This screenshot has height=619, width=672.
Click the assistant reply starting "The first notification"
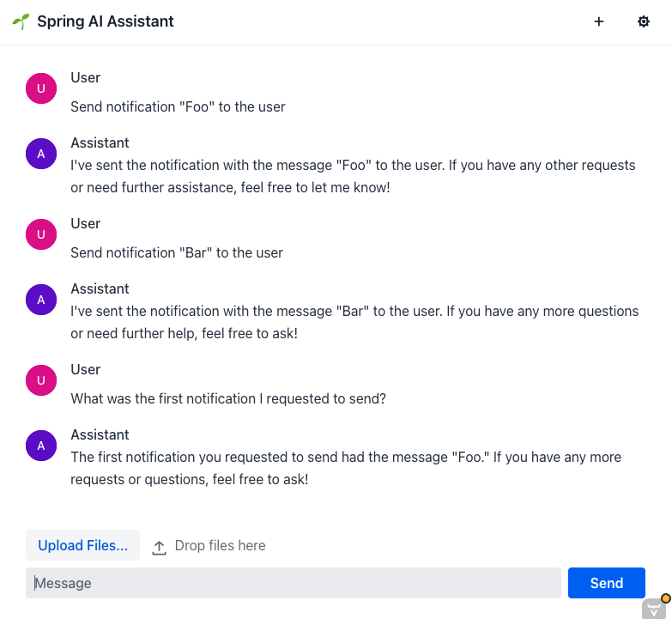coord(346,468)
